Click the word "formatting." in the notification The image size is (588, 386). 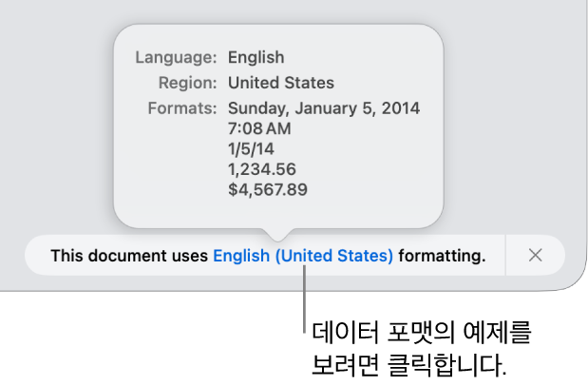pos(442,255)
